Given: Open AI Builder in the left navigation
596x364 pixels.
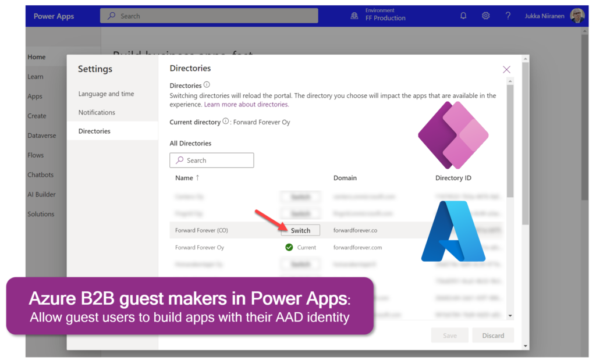Looking at the screenshot, I should click(41, 194).
